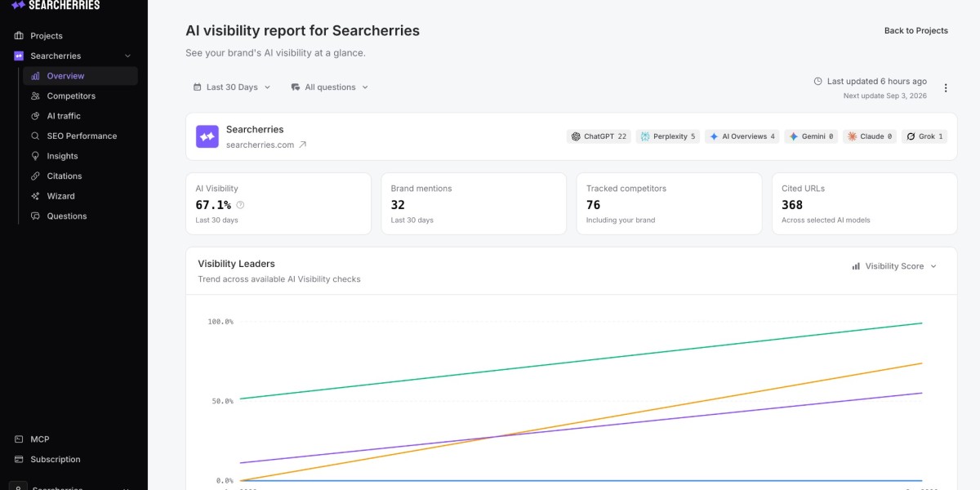Click the Brand mentions 32 card

point(474,203)
